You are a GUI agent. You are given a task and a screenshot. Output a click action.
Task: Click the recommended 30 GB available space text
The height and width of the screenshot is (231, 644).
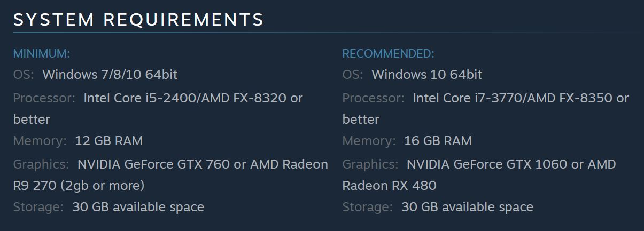pyautogui.click(x=467, y=207)
